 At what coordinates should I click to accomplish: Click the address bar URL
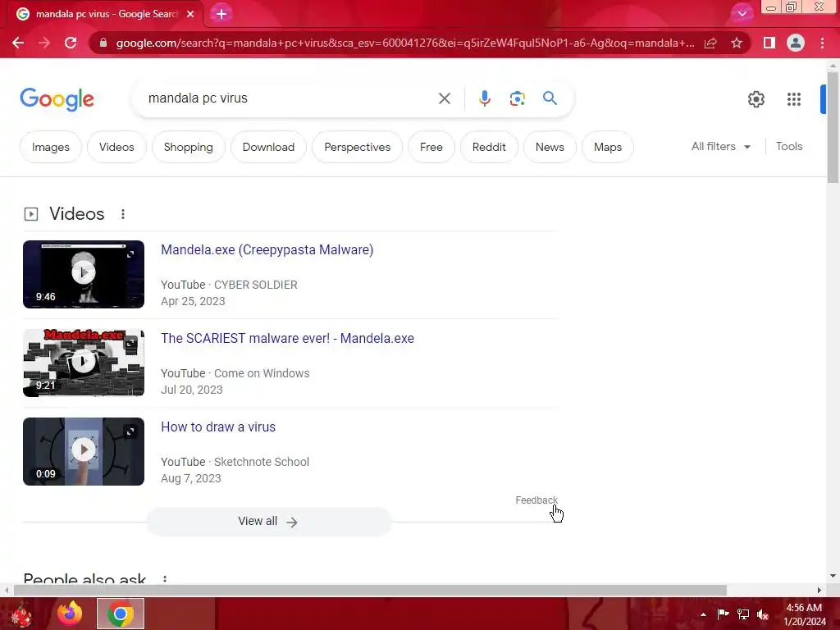click(x=405, y=43)
